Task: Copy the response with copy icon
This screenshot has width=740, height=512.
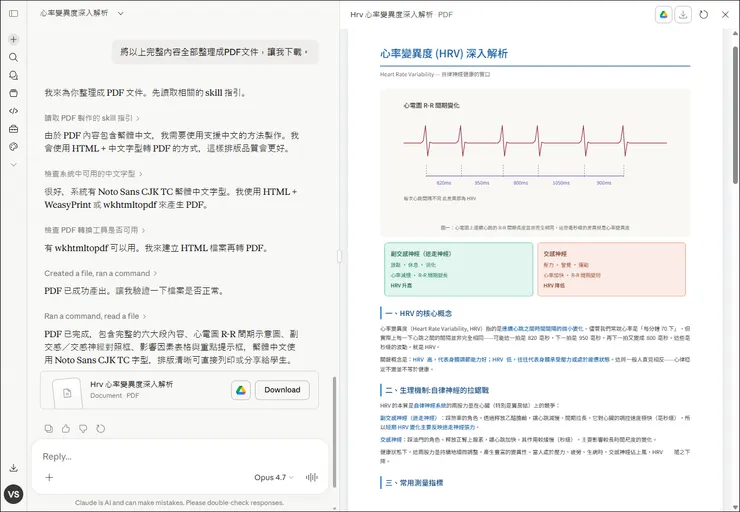Action: pos(49,428)
